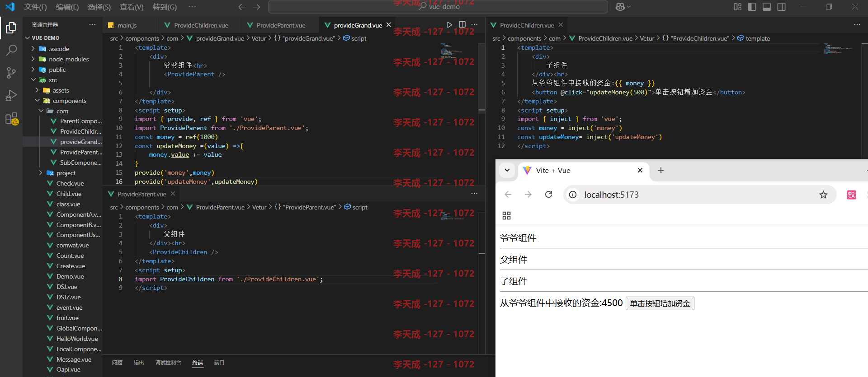This screenshot has width=868, height=377.
Task: Open a new browser tab
Action: 660,170
